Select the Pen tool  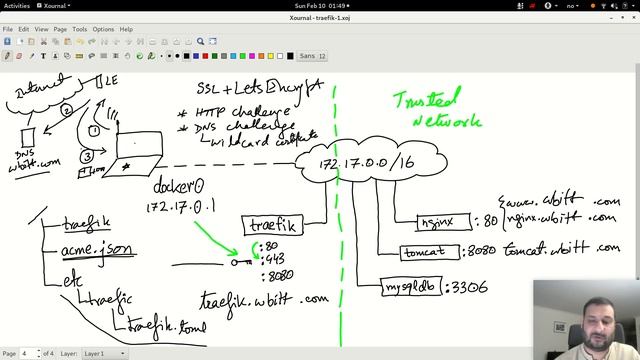pos(7,56)
